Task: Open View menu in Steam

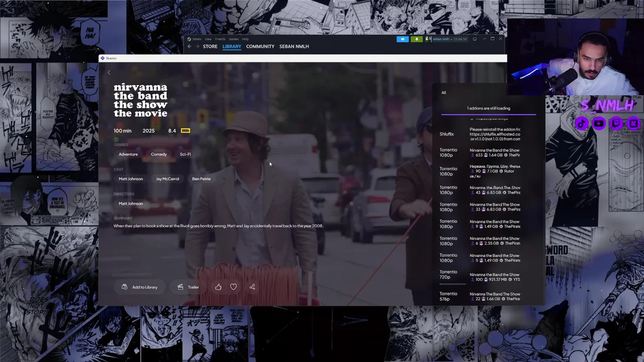Action: coord(208,39)
